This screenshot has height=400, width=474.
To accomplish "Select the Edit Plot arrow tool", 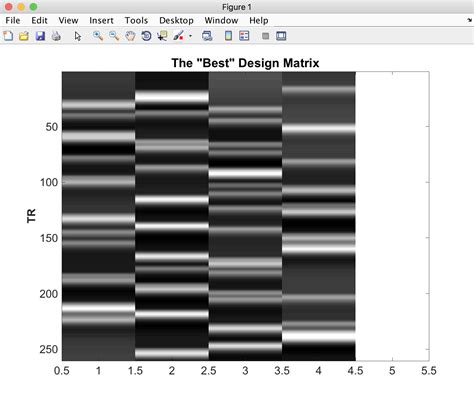I will click(78, 36).
